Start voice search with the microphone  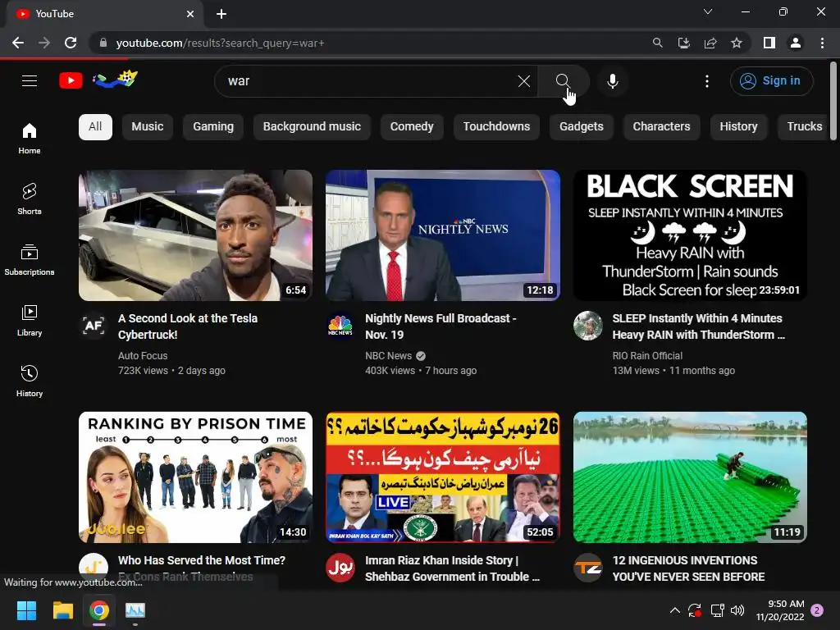point(612,81)
